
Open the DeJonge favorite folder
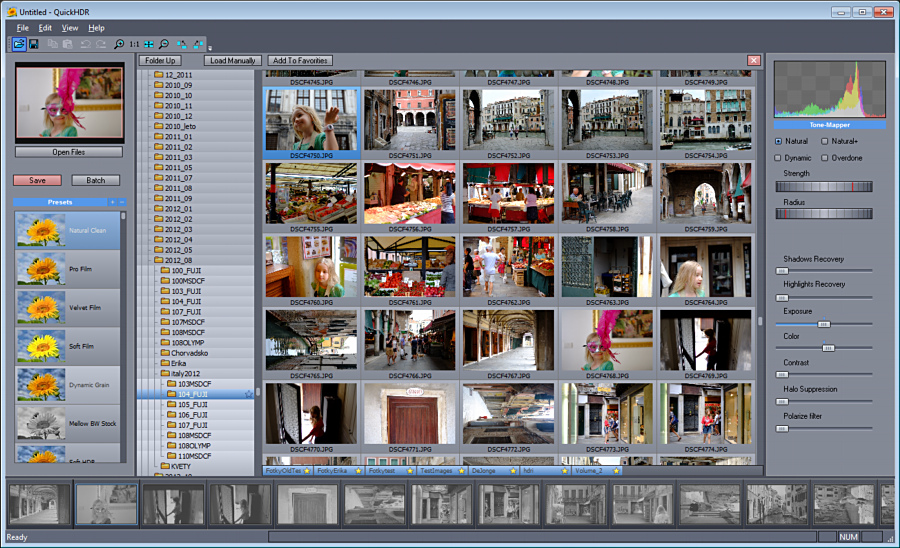[x=494, y=471]
